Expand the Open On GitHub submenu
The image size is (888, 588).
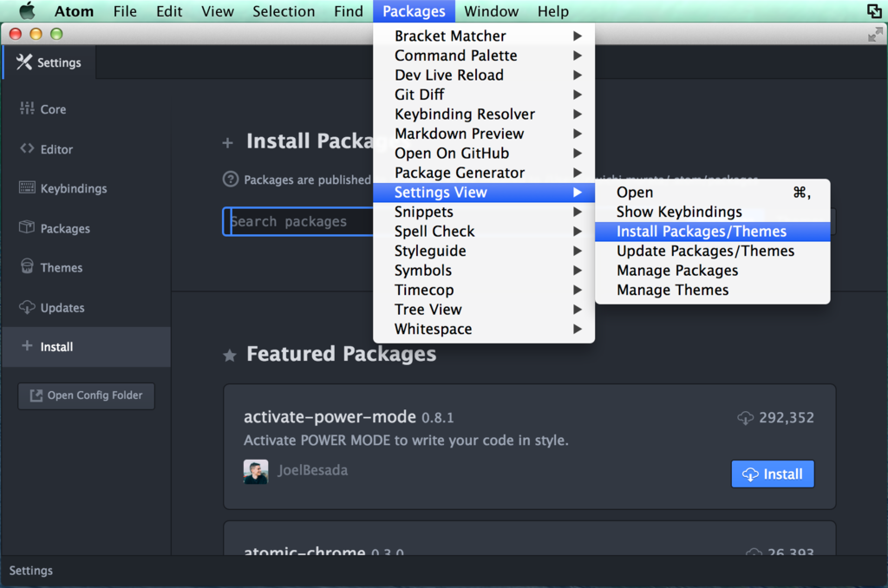click(x=484, y=153)
